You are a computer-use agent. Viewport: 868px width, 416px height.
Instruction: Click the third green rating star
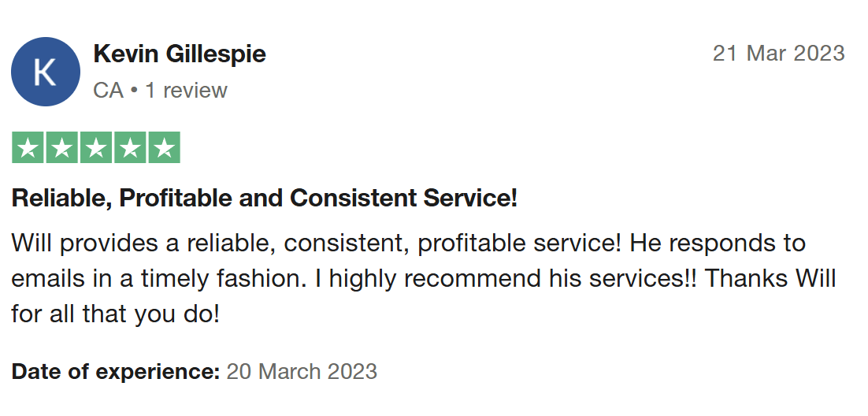click(96, 147)
